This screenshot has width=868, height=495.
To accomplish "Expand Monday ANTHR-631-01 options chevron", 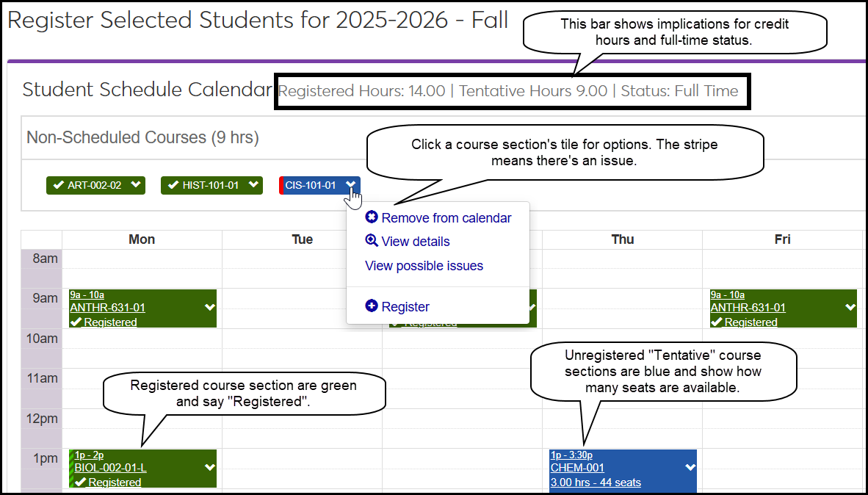I will click(x=209, y=307).
